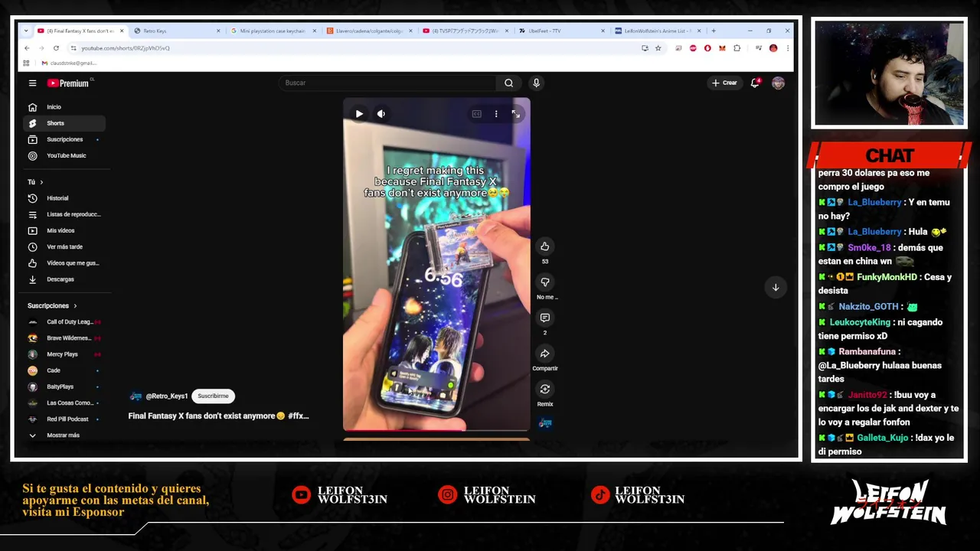Image resolution: width=980 pixels, height=551 pixels.
Task: Open Call of Duty League channel
Action: (64, 322)
